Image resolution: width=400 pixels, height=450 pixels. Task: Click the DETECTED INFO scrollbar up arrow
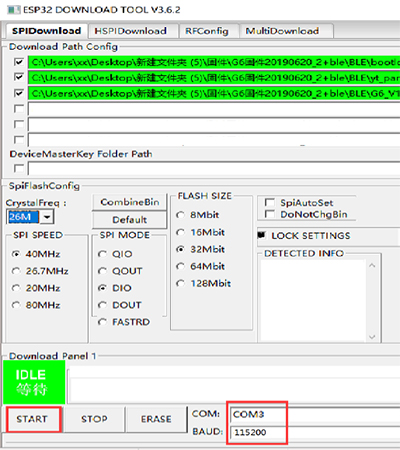tap(372, 266)
